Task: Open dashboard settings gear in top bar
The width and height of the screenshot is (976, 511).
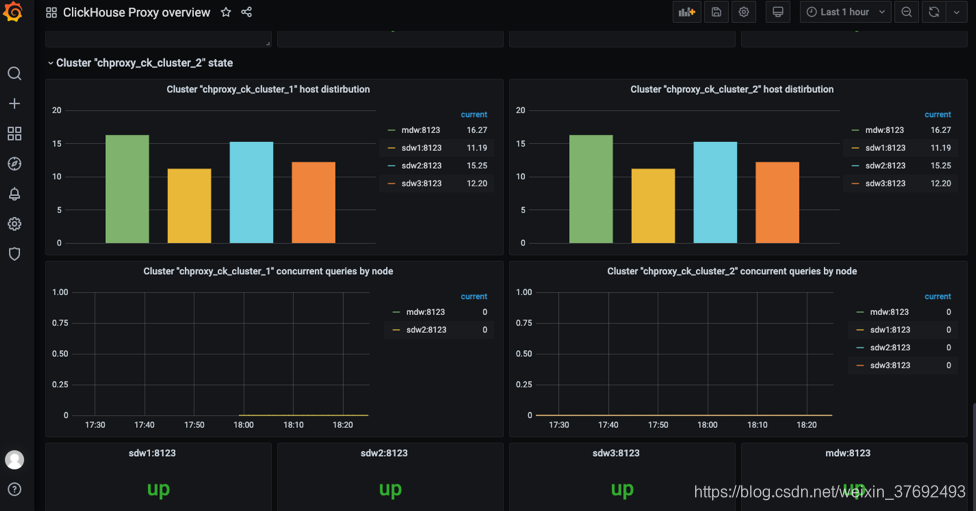Action: click(x=744, y=12)
